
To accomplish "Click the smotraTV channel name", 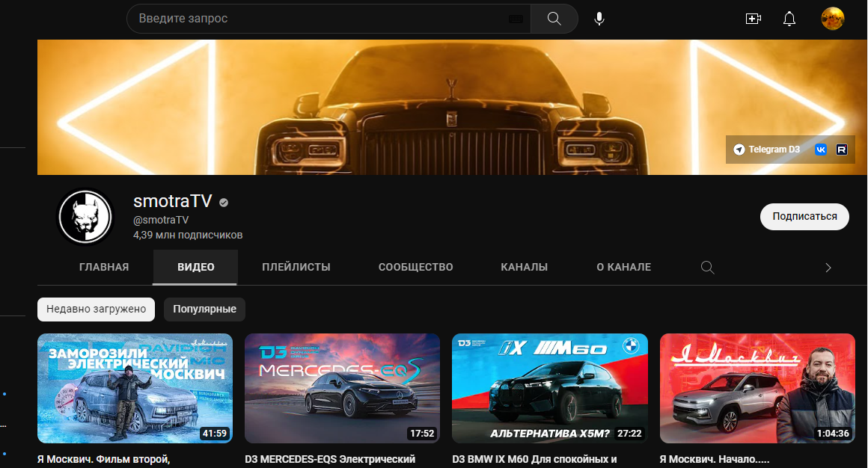I will pos(173,201).
